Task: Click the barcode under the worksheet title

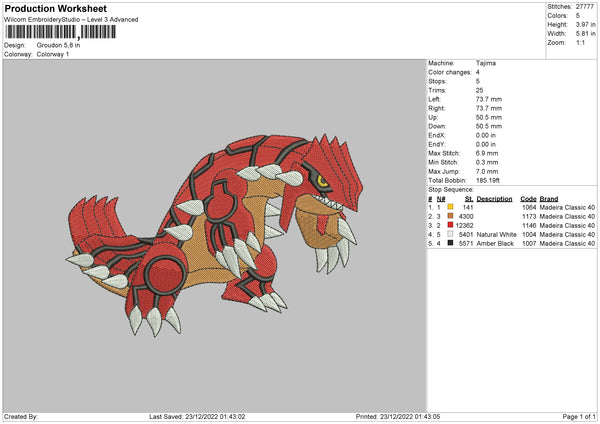Action: point(60,32)
